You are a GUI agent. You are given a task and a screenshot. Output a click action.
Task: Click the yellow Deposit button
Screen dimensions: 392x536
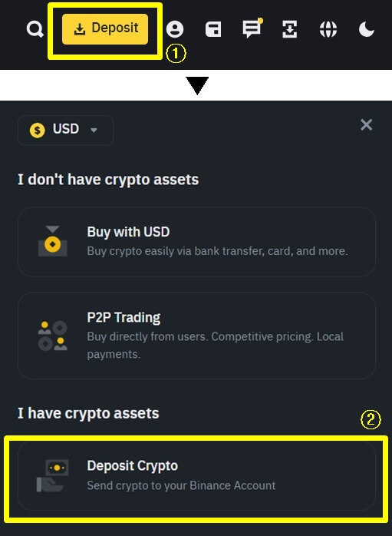(105, 29)
